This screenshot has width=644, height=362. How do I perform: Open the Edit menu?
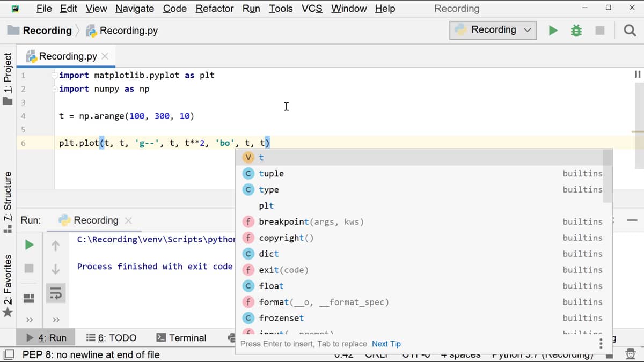point(69,9)
